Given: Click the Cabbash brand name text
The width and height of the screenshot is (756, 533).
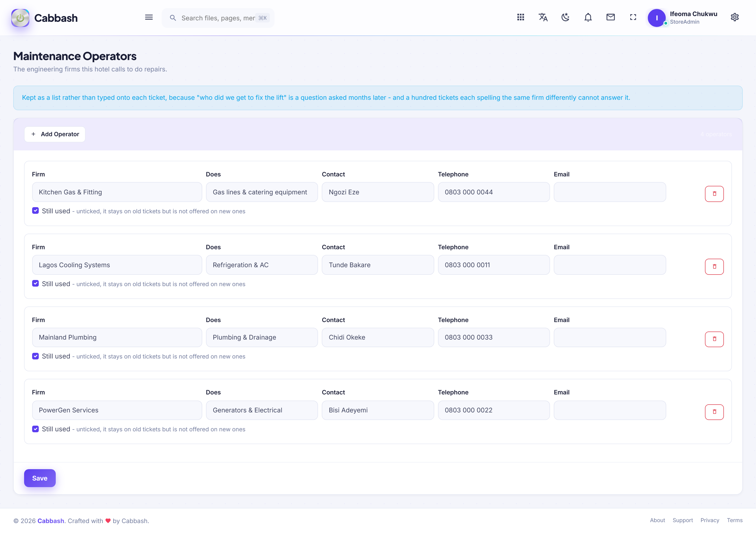Looking at the screenshot, I should pos(56,18).
